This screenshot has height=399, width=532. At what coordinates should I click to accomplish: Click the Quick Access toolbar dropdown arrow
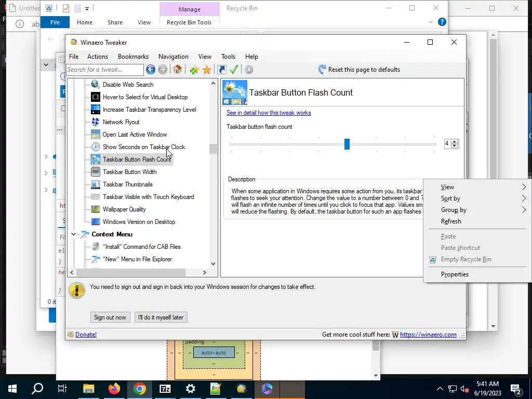point(87,8)
